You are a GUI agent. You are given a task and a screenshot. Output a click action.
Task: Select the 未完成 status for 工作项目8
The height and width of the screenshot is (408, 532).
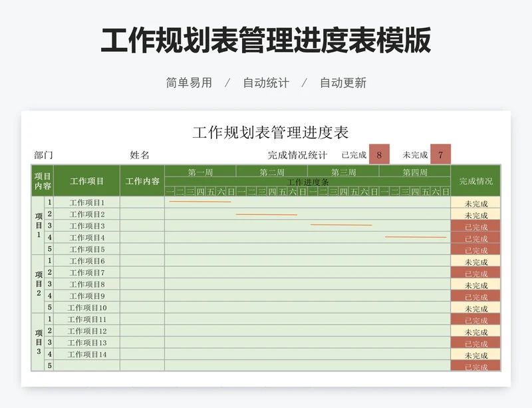pyautogui.click(x=475, y=285)
